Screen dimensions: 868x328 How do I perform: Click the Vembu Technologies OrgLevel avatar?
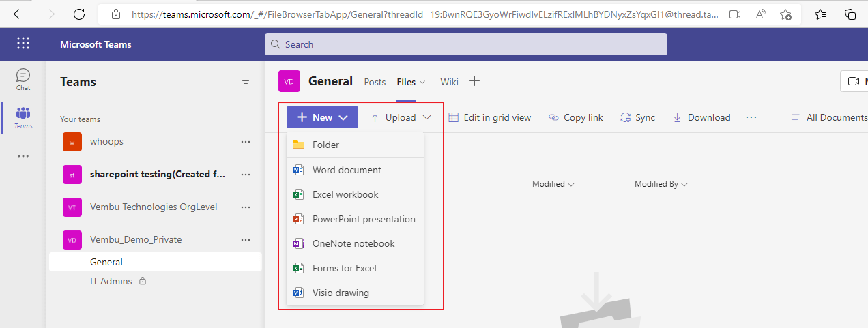72,207
